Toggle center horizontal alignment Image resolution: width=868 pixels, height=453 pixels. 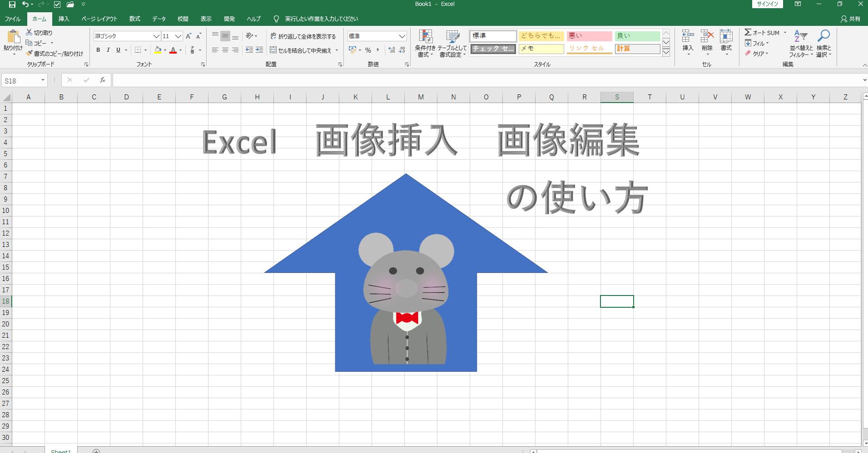click(x=225, y=50)
